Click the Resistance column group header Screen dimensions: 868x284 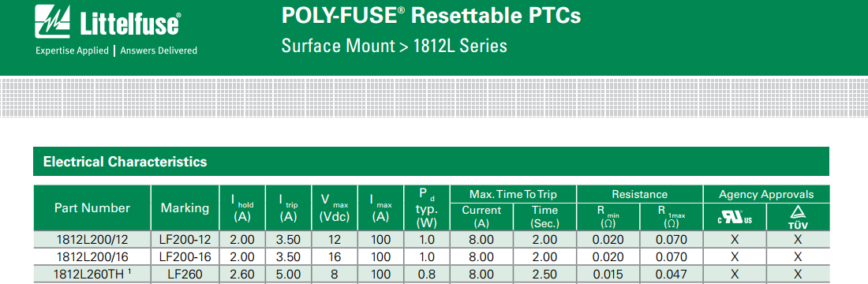639,194
